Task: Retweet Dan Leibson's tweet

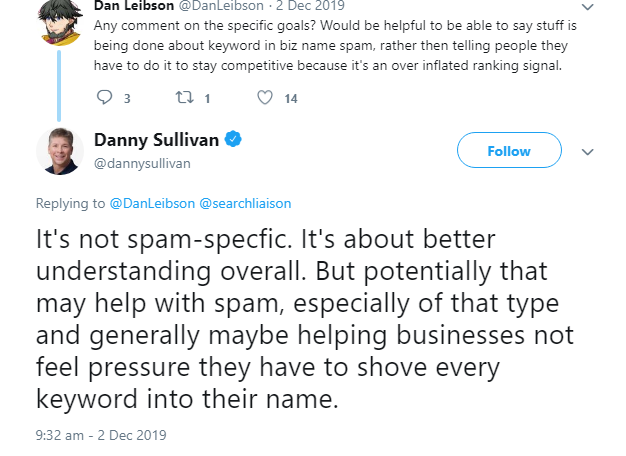Action: pos(182,98)
